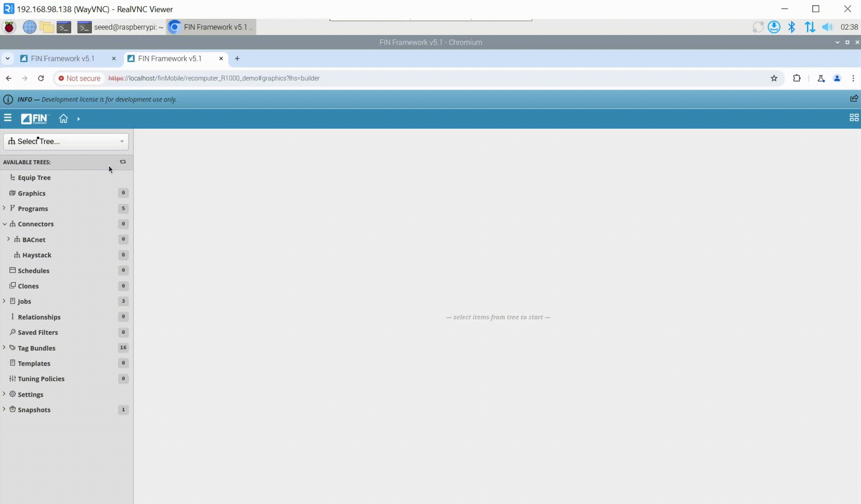The width and height of the screenshot is (861, 504).
Task: Select Equip Tree in available trees
Action: (x=34, y=178)
